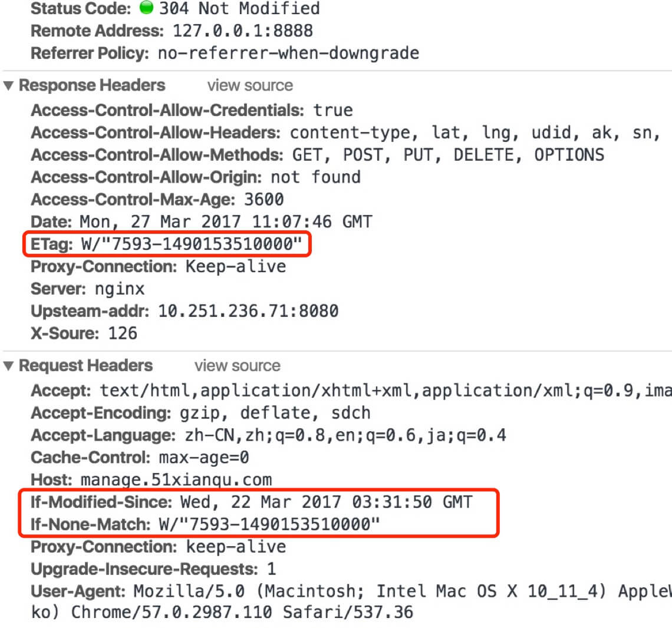672x628 pixels.
Task: Click the Response Headers section title
Action: 92,85
